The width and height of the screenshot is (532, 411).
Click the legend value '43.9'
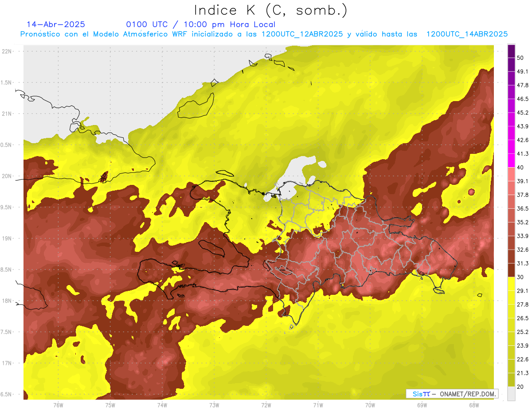click(522, 126)
